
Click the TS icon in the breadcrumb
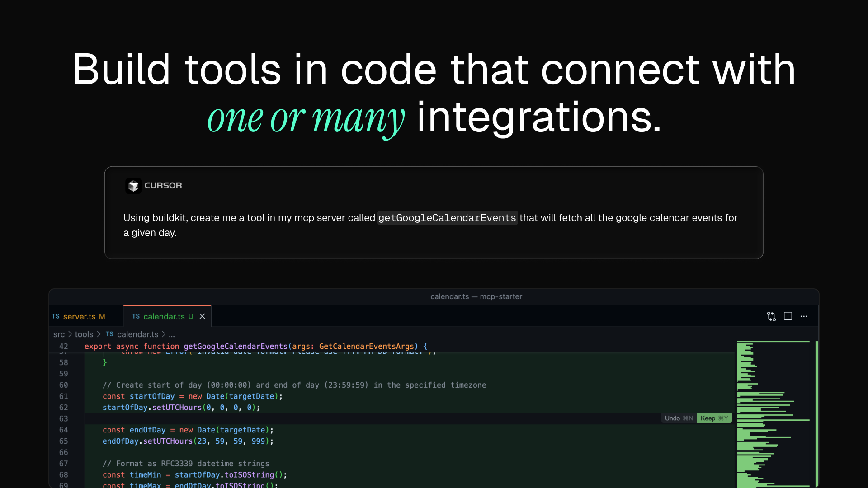(x=109, y=334)
